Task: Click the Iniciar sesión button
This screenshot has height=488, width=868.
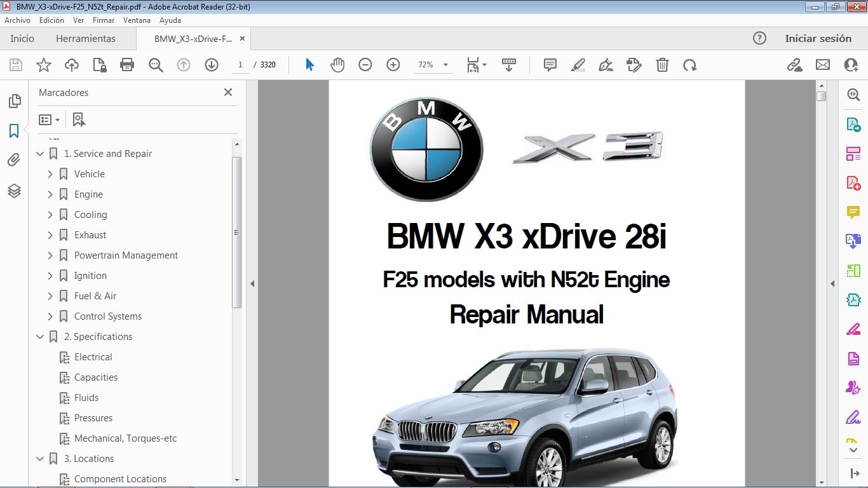Action: point(818,38)
